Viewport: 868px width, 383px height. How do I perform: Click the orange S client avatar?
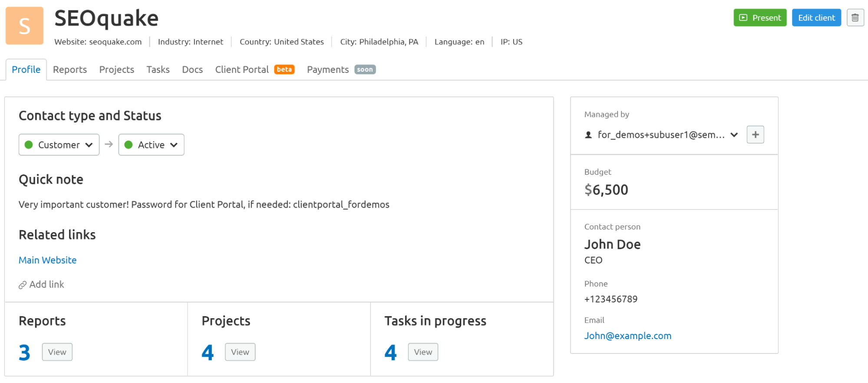[24, 26]
